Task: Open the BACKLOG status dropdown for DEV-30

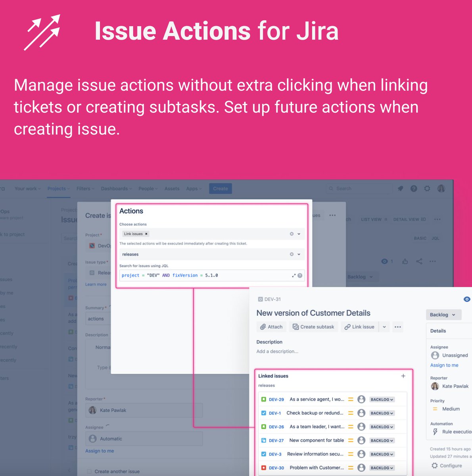Action: click(x=382, y=468)
